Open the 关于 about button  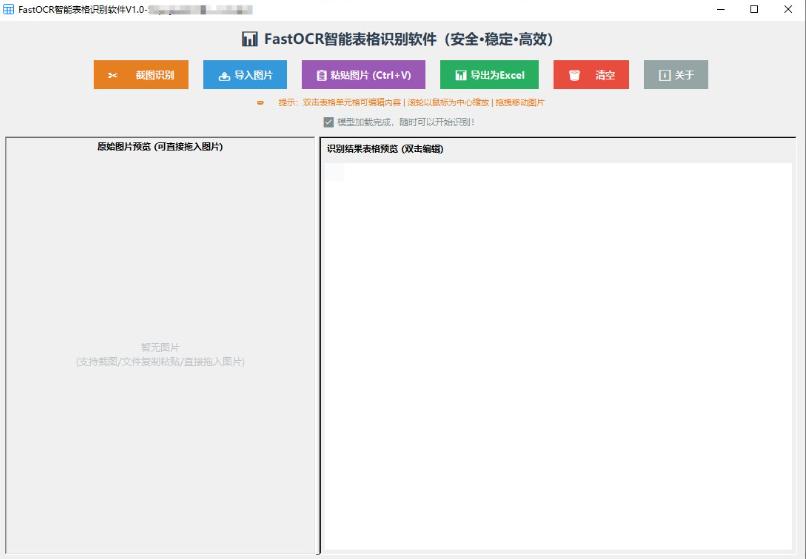click(676, 75)
